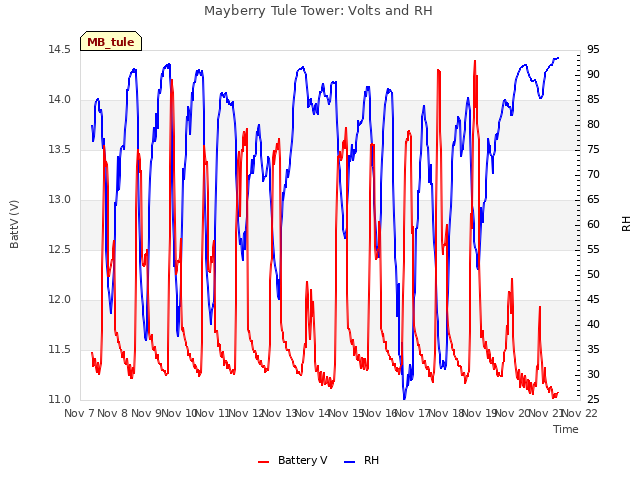Click the 95 RH axis tick label

click(x=593, y=49)
